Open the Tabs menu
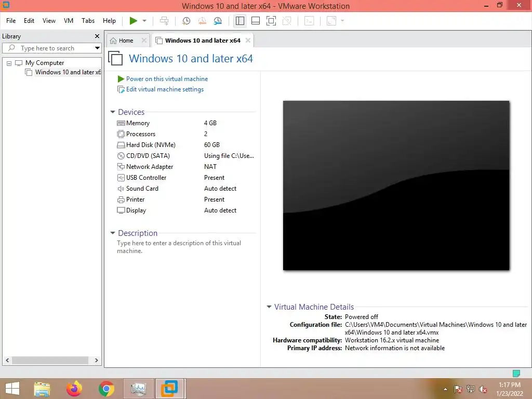This screenshot has width=532, height=399. click(88, 21)
